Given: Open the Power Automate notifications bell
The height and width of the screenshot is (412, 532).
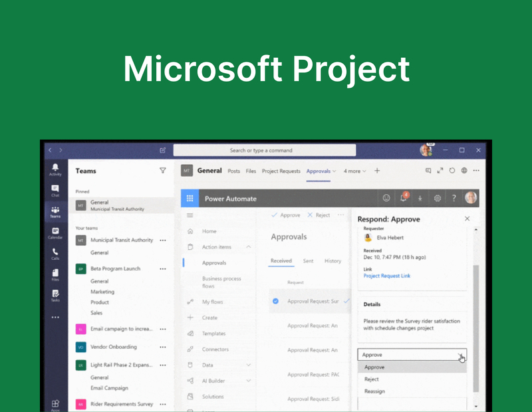Looking at the screenshot, I should click(x=404, y=198).
